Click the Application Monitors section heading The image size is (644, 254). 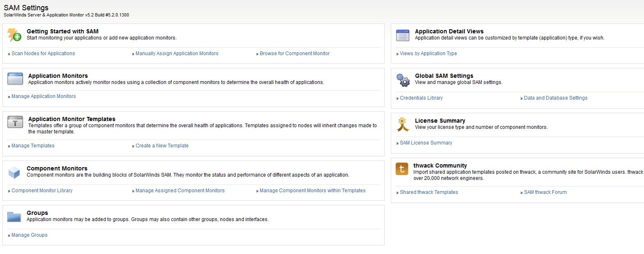tap(58, 76)
